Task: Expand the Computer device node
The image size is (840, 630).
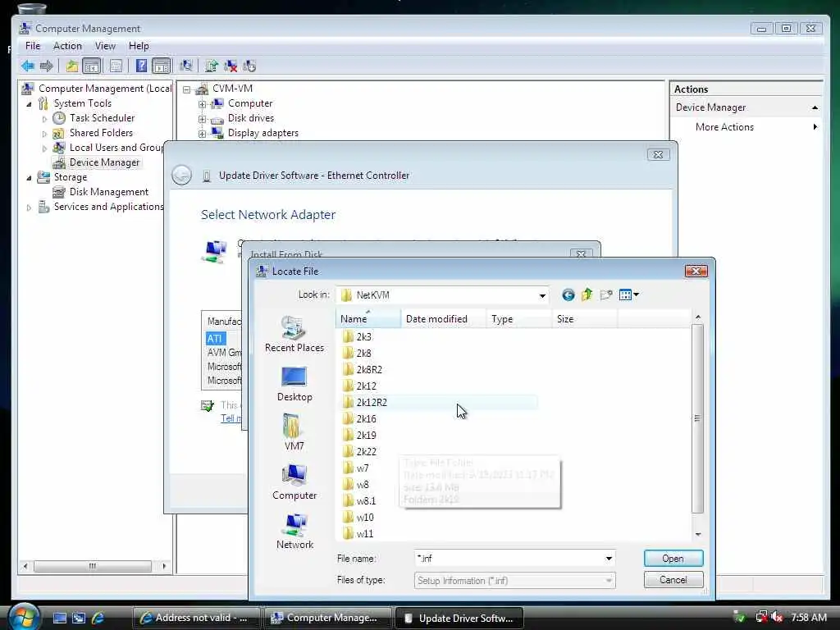Action: tap(202, 104)
